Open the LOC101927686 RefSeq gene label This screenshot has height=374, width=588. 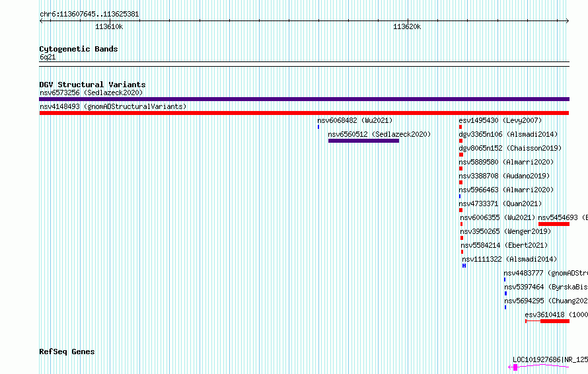(550, 359)
